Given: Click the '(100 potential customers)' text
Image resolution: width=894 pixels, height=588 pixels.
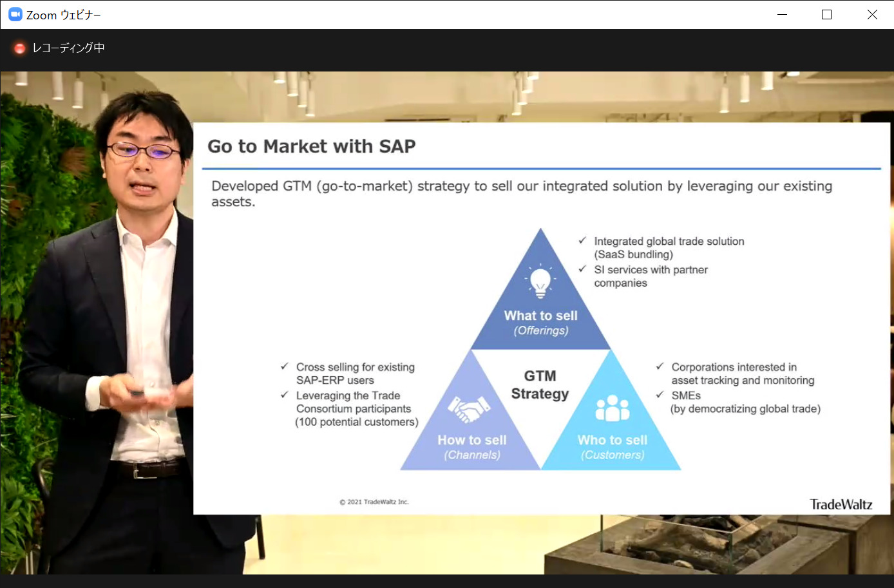Looking at the screenshot, I should 357,422.
